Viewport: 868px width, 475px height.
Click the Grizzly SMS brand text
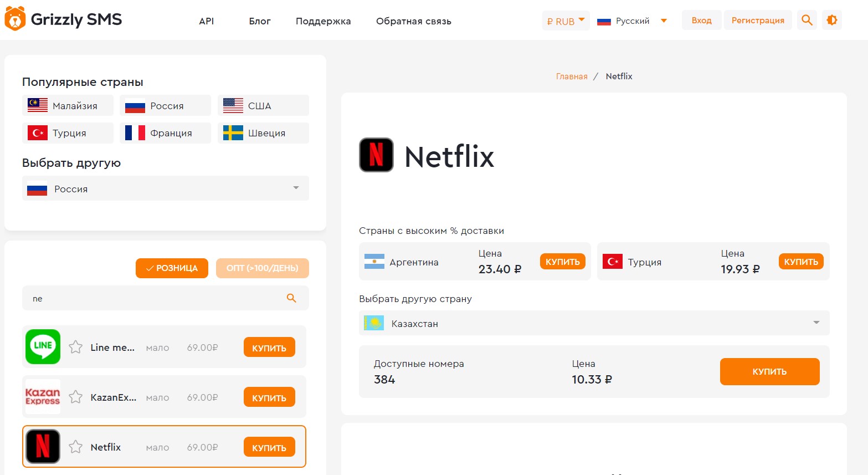(76, 19)
